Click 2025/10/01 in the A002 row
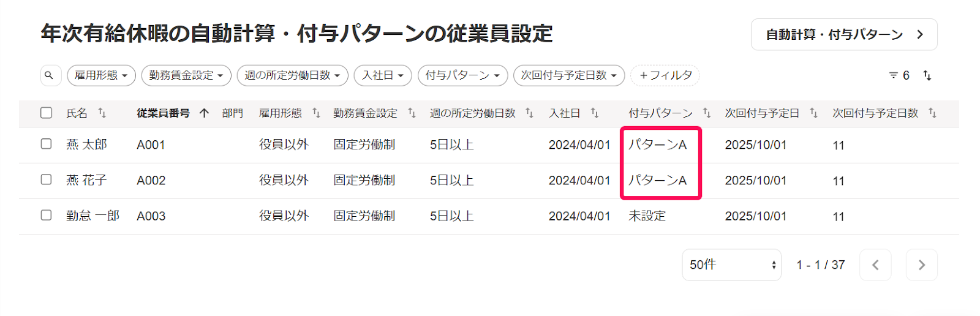The image size is (980, 316). (756, 181)
